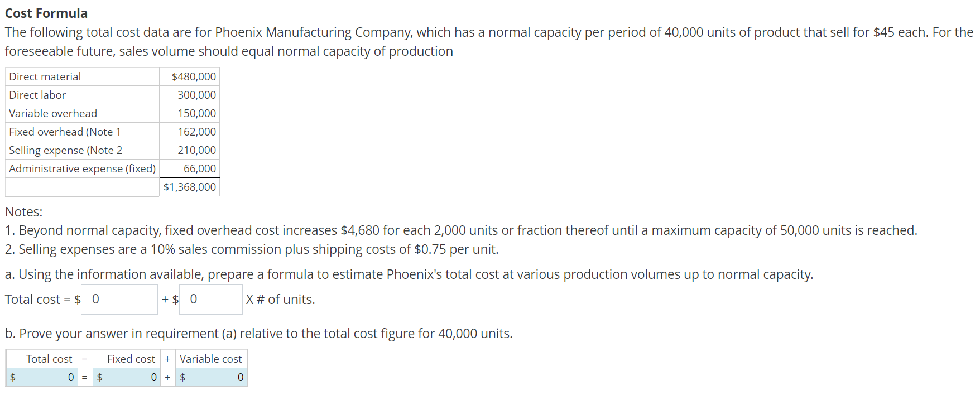Select the Fixed cost entry cell in part b
This screenshot has height=400, width=980.
(x=126, y=377)
